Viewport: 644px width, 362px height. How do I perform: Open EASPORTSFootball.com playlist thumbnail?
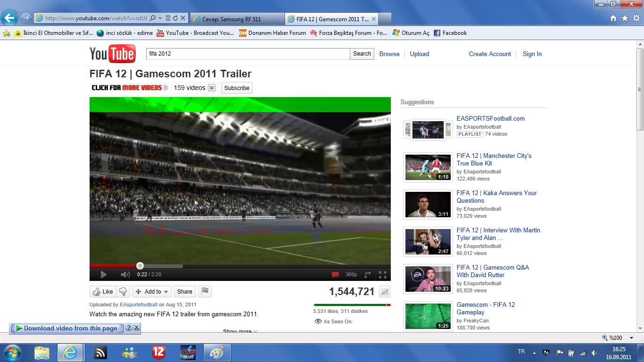428,130
